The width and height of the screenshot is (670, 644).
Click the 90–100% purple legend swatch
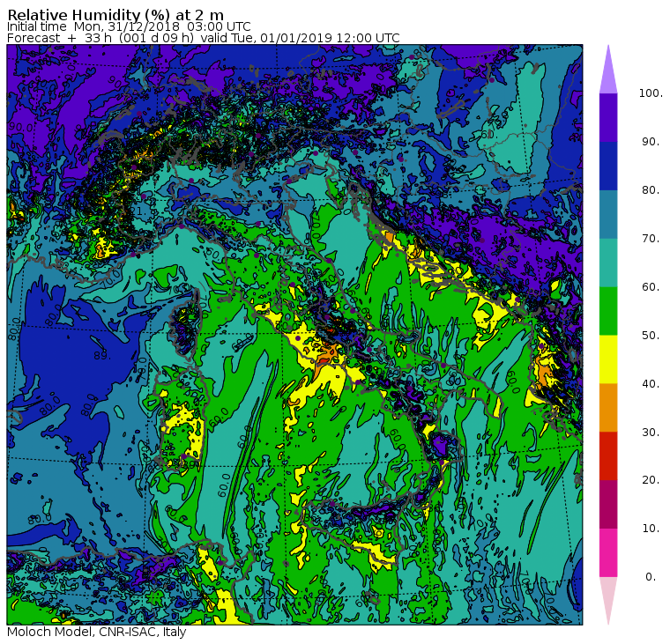click(x=608, y=117)
